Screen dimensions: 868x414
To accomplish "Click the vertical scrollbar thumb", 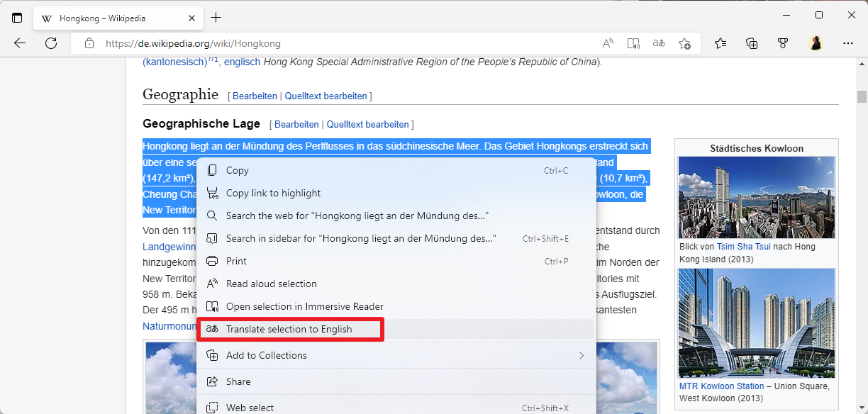I will coord(862,96).
